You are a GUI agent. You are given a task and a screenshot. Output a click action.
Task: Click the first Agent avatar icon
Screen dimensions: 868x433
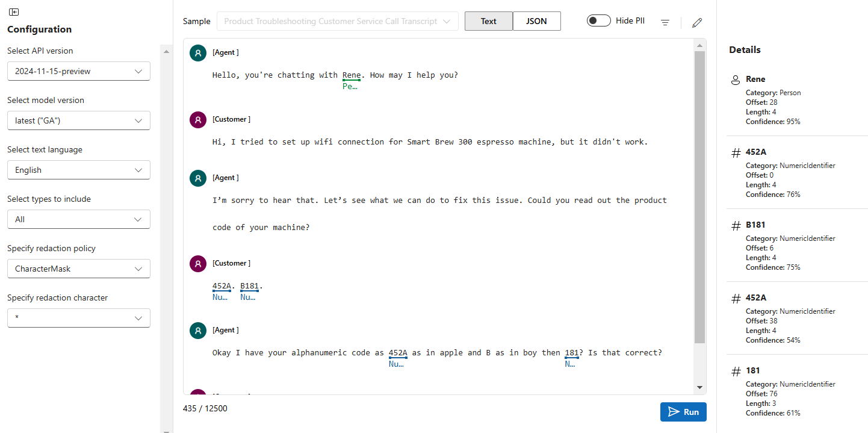pos(198,53)
